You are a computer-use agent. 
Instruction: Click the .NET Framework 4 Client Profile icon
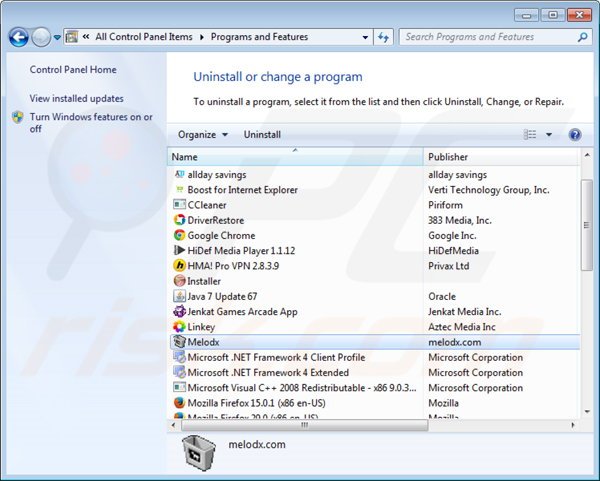(179, 357)
